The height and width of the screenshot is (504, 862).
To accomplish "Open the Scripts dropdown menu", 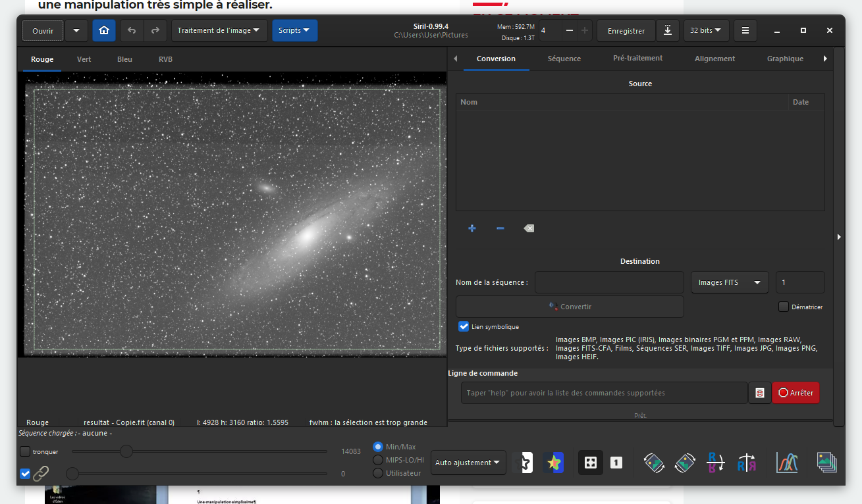I will [294, 30].
